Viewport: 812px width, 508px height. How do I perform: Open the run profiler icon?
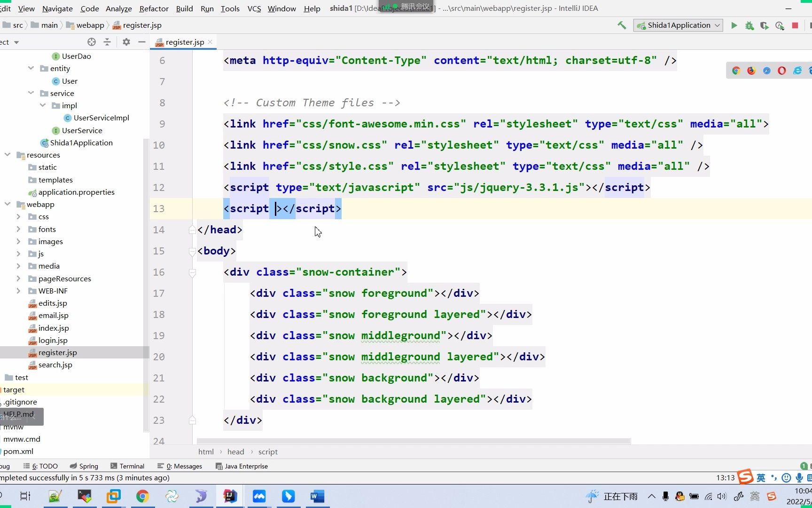pos(780,25)
